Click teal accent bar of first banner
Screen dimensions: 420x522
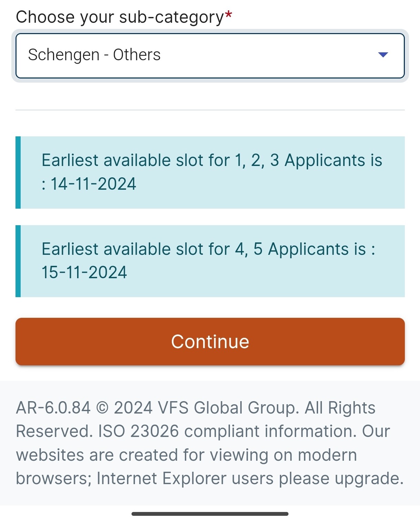(18, 173)
